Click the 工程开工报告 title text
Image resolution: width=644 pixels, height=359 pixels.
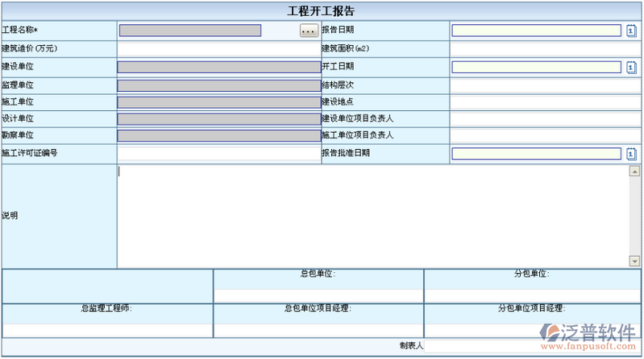coord(321,11)
